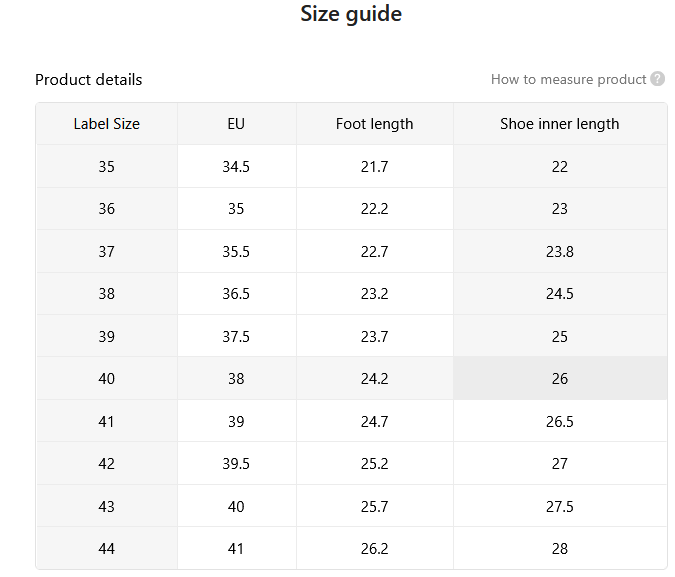Select foot length 26.2 cell
This screenshot has height=577, width=675.
coord(375,548)
